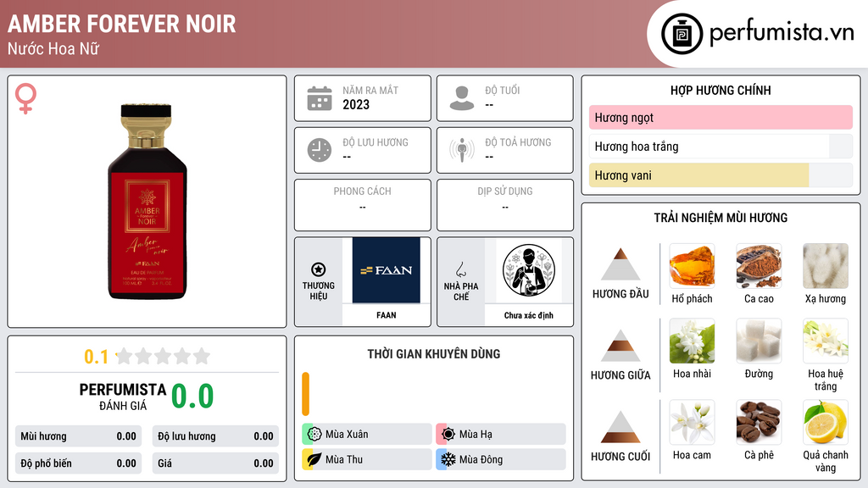Click the Mùa Thu leaf icon
The image size is (868, 488).
click(314, 459)
